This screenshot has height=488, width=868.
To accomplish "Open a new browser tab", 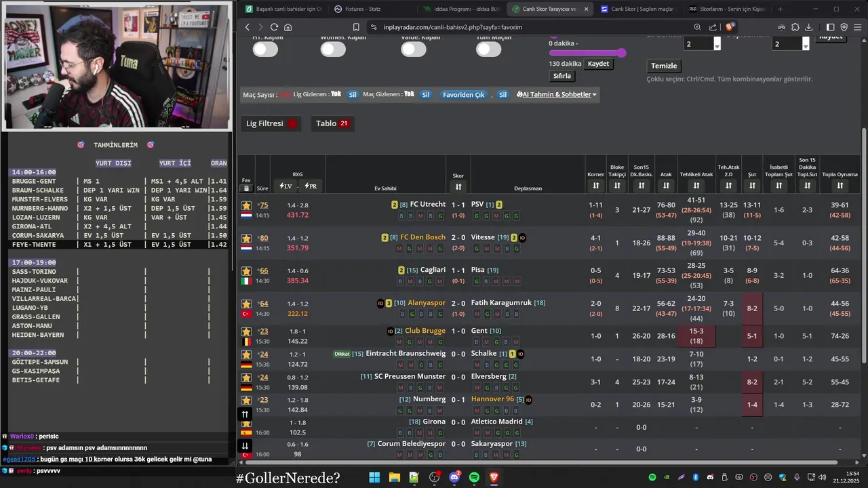I will pyautogui.click(x=780, y=9).
